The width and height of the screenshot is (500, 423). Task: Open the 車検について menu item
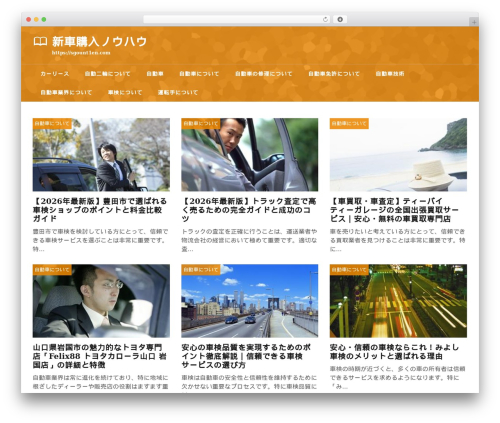pyautogui.click(x=125, y=92)
